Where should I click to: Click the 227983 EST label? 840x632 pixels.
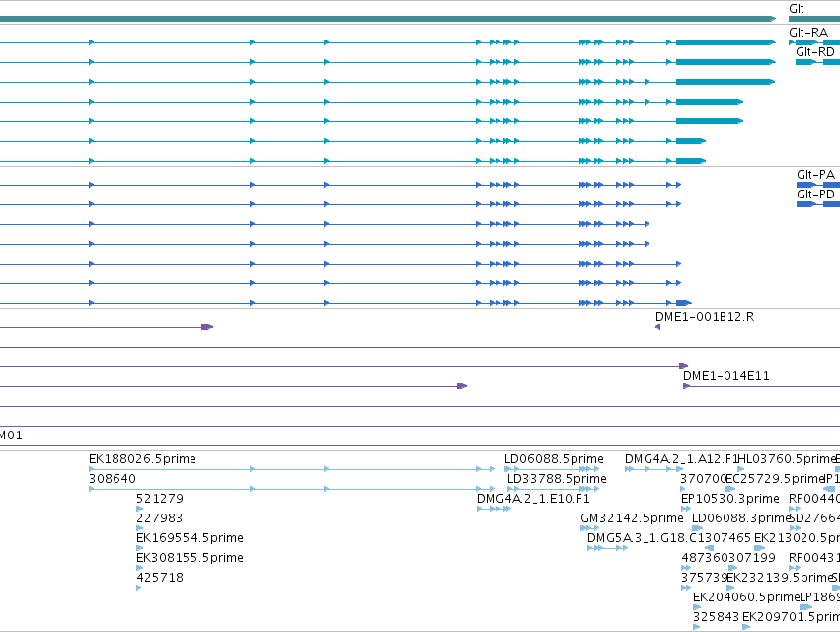point(160,518)
